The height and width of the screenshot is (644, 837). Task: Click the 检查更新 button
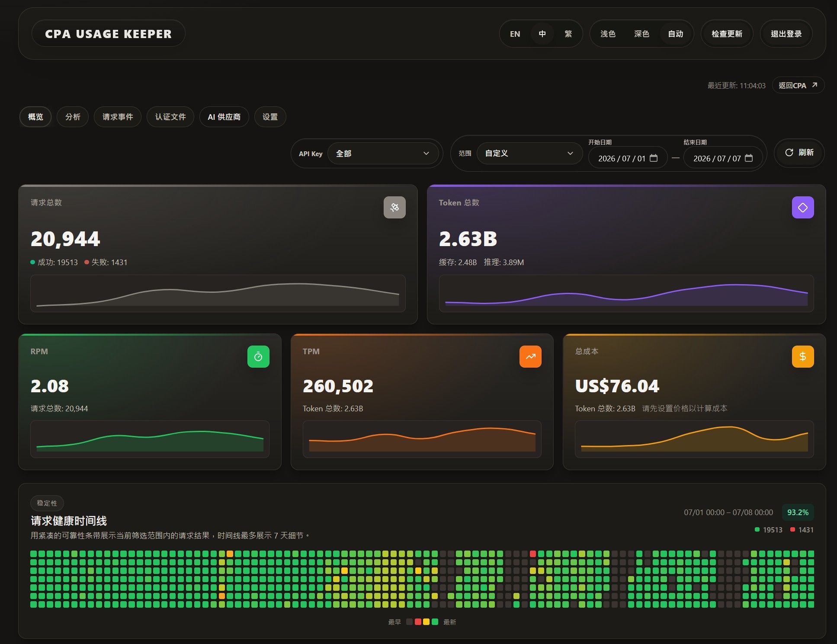point(727,34)
